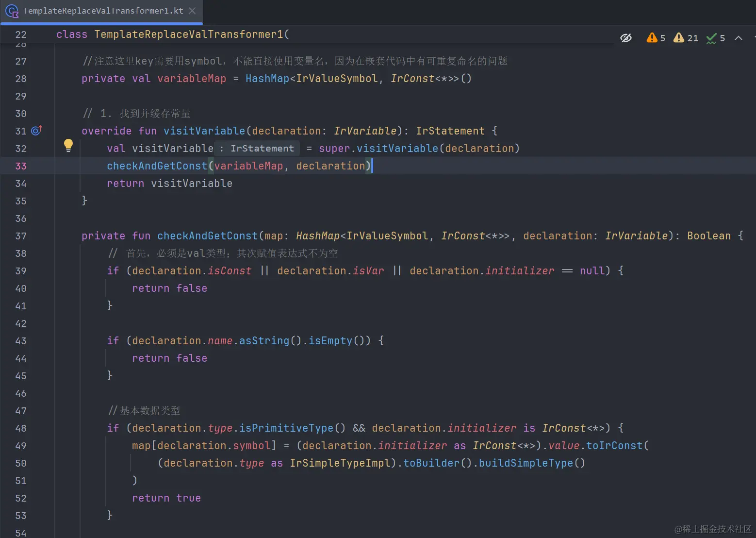Click 'return visitVariable' on line 34
756x538 pixels.
pos(170,184)
